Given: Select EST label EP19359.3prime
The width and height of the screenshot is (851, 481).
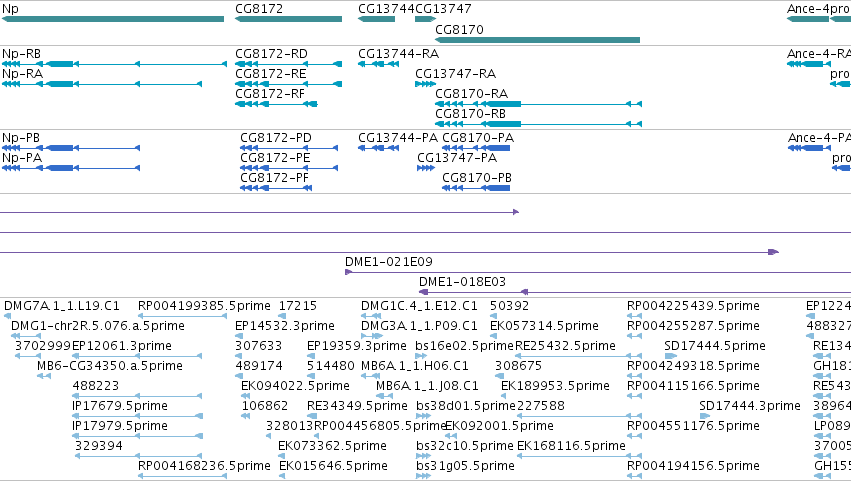Looking at the screenshot, I should (x=357, y=346).
